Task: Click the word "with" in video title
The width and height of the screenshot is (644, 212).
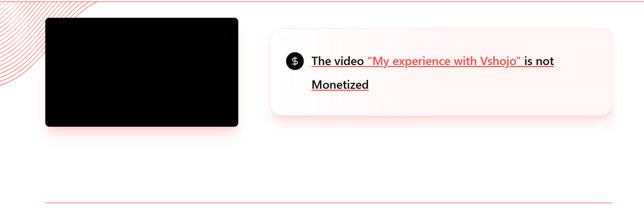Action: coord(465,61)
